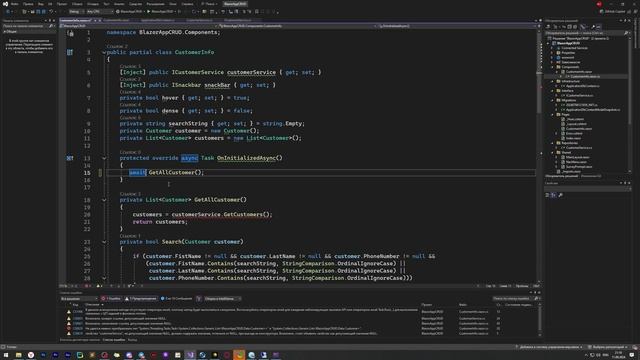Screen dimensions: 640x360
Task: Collapse the GetAllCustomer method block
Action: (104, 200)
